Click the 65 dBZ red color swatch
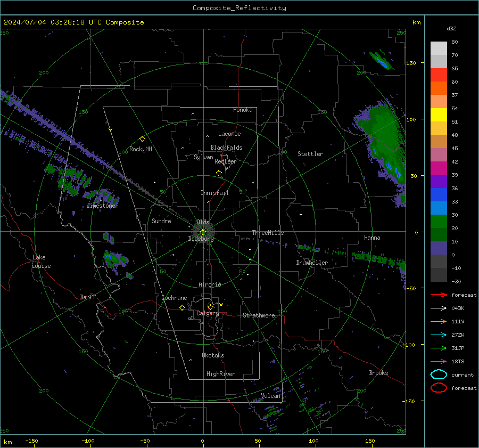Image resolution: width=479 pixels, height=448 pixels. (439, 75)
